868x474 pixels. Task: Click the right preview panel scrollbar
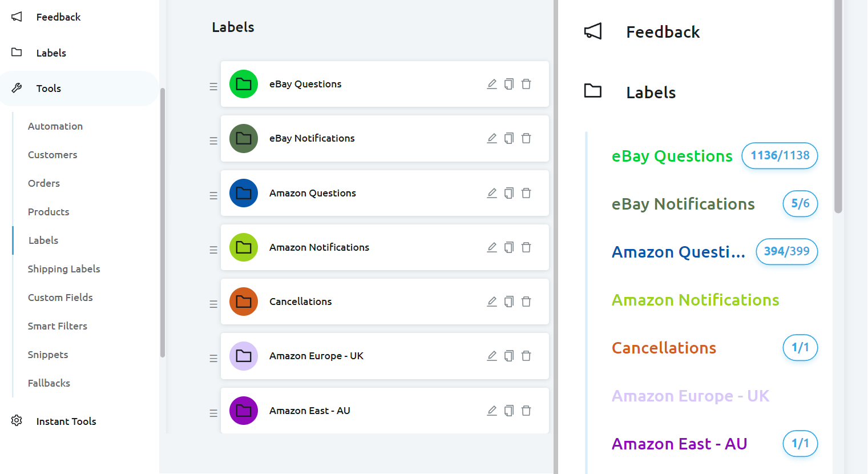(x=838, y=114)
